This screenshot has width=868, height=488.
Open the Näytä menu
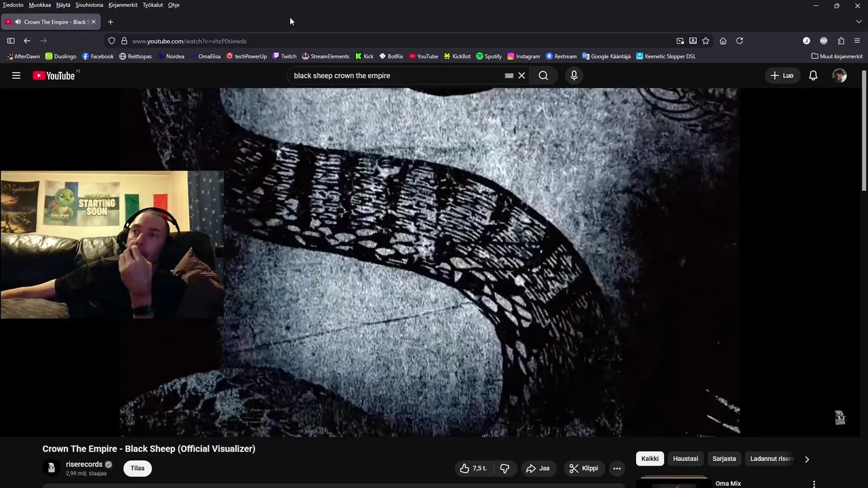coord(63,5)
